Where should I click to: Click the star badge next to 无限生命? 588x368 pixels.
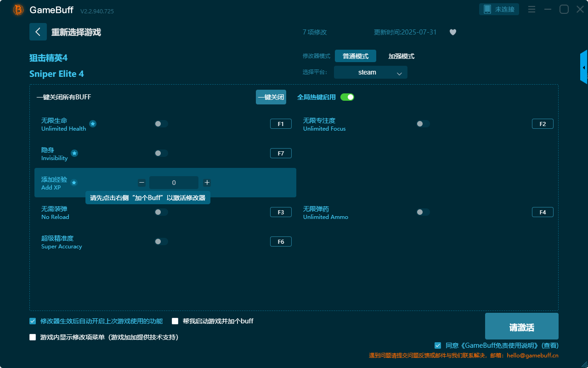tap(93, 124)
